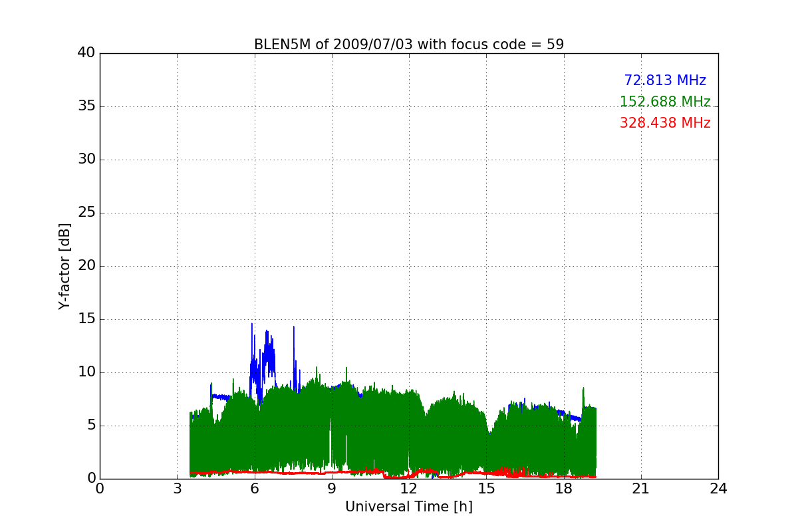Click the y-axis tick label 15
Viewport: 798px width, 532px height.
(x=86, y=319)
